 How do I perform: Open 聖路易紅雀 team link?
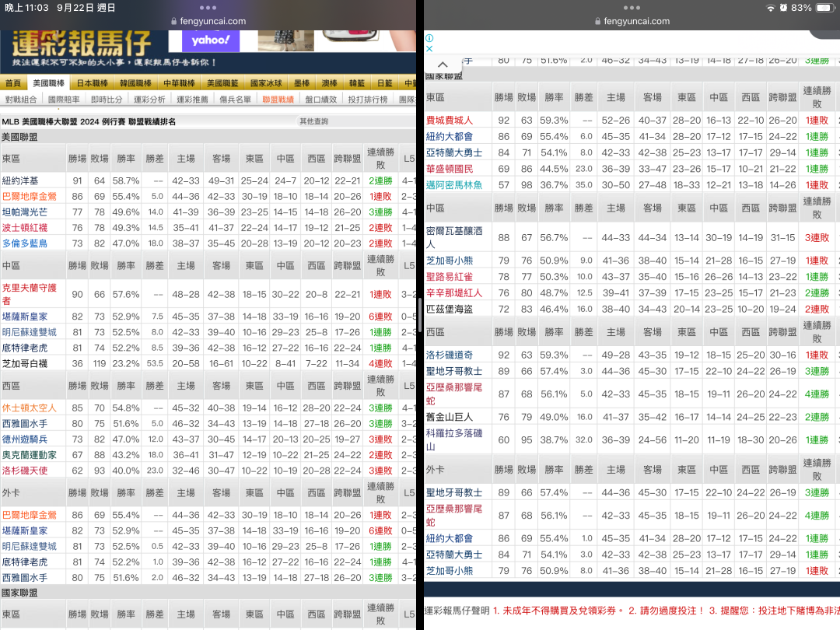click(x=450, y=276)
